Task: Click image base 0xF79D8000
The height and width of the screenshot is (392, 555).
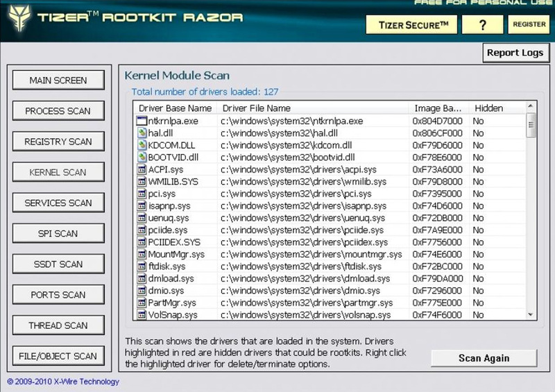Action: [x=437, y=182]
